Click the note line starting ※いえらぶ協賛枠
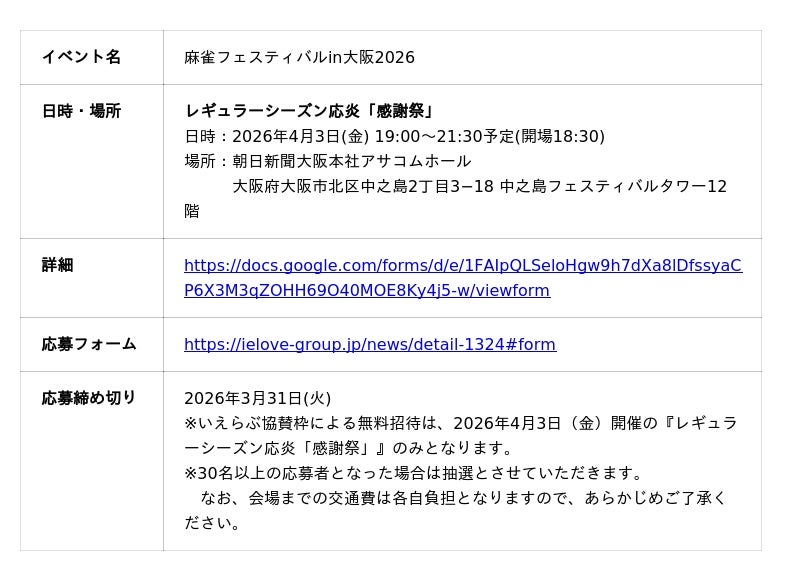 point(460,423)
